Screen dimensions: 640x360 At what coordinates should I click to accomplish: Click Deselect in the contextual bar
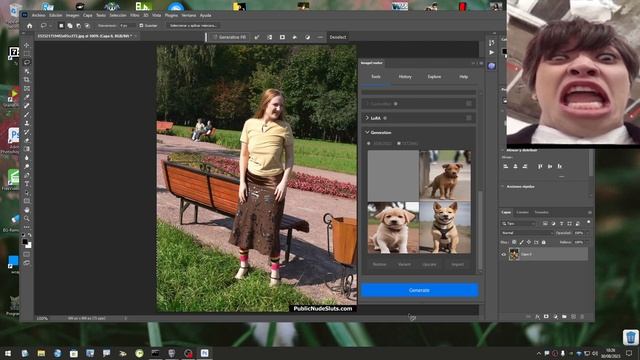coord(338,37)
